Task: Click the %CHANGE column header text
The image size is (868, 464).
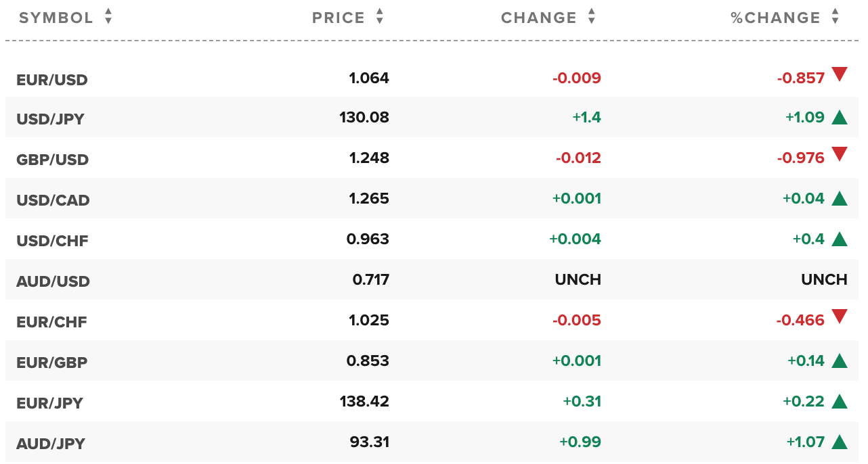Action: click(x=776, y=18)
